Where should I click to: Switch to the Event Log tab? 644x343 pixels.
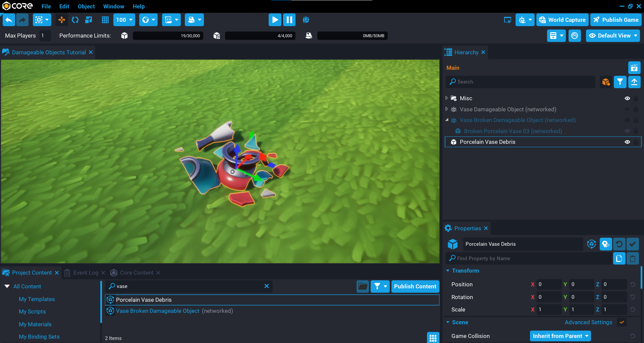point(86,273)
